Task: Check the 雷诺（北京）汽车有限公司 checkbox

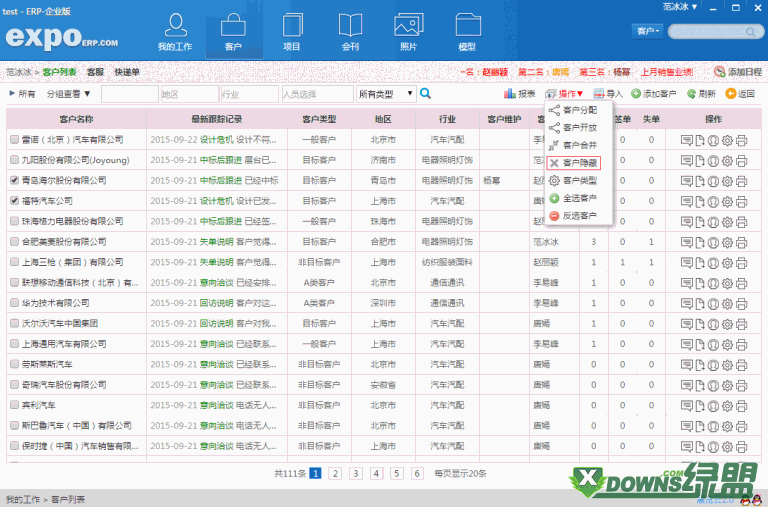Action: tap(14, 140)
